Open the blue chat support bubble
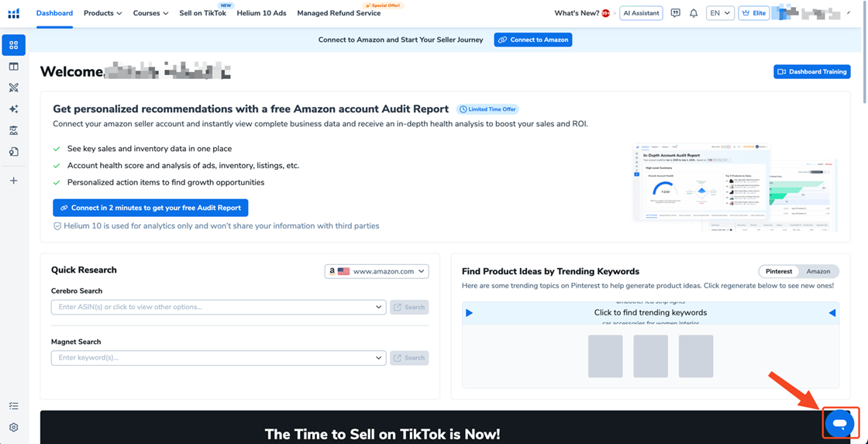The width and height of the screenshot is (868, 444). 839,423
